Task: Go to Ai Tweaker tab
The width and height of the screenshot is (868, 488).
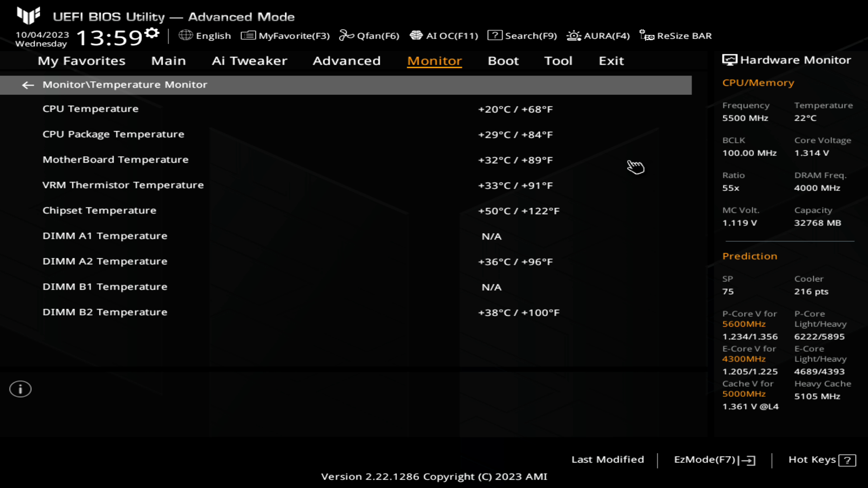Action: [x=250, y=61]
